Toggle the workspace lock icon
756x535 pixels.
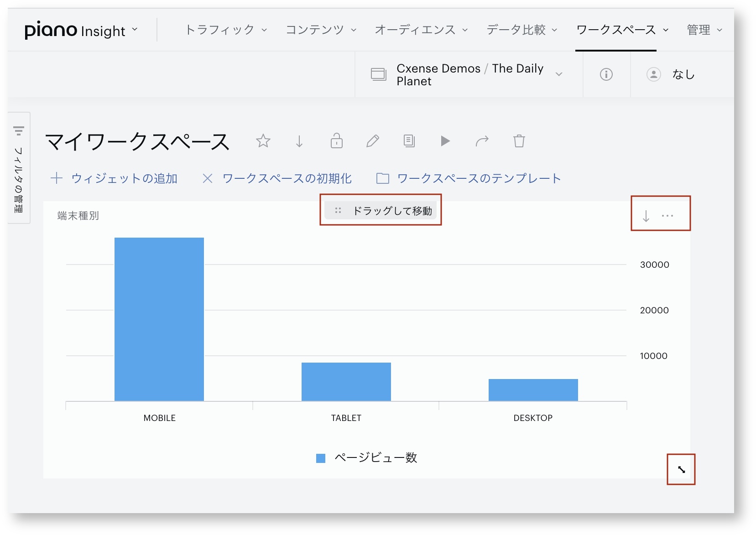coord(337,140)
